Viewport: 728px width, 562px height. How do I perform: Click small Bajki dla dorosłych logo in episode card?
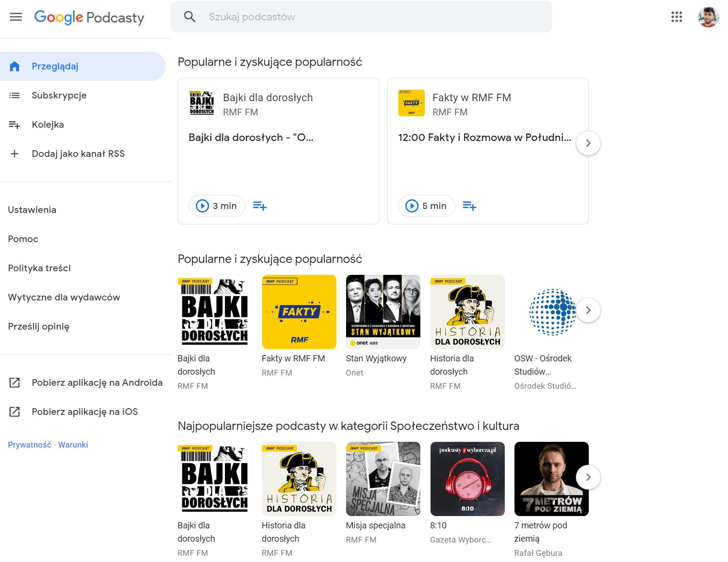(202, 103)
